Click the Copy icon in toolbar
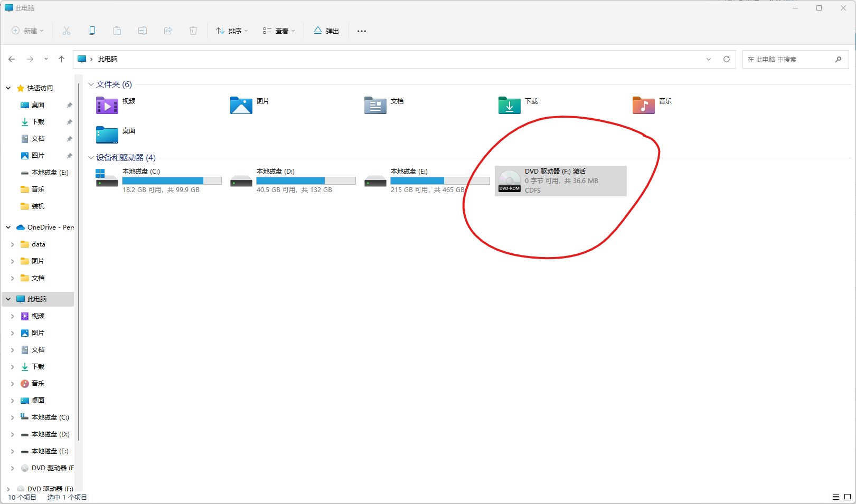This screenshot has height=504, width=856. tap(92, 31)
